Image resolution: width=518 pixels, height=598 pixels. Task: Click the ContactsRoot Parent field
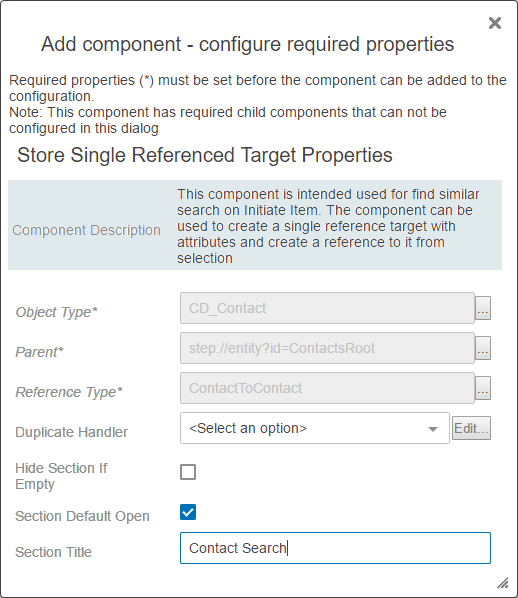(x=327, y=348)
